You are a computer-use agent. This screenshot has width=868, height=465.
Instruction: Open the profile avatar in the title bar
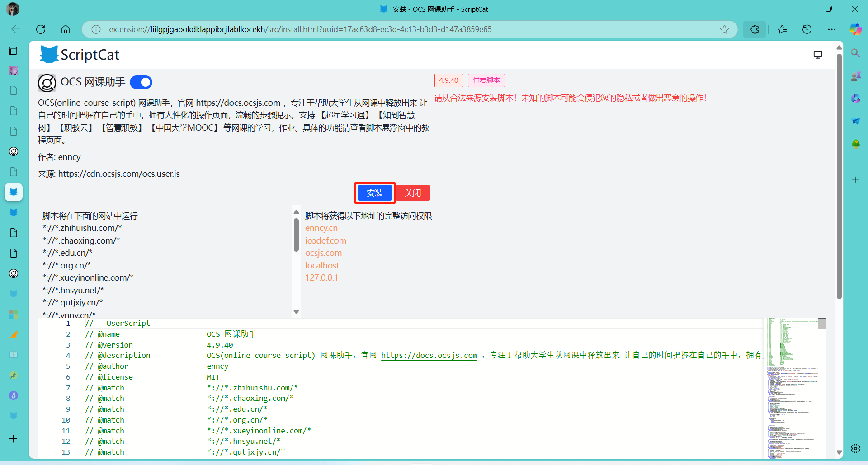coord(13,9)
